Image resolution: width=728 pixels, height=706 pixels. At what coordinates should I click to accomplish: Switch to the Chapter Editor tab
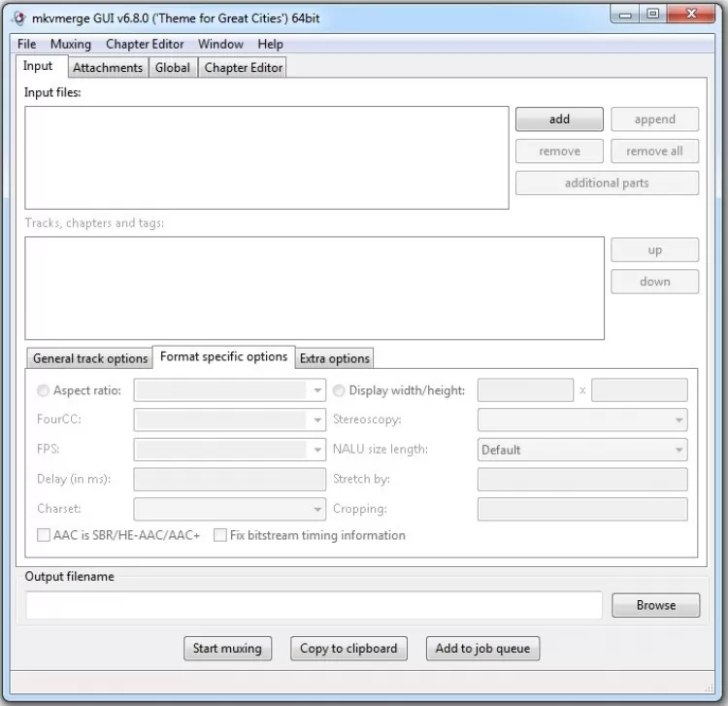(244, 68)
